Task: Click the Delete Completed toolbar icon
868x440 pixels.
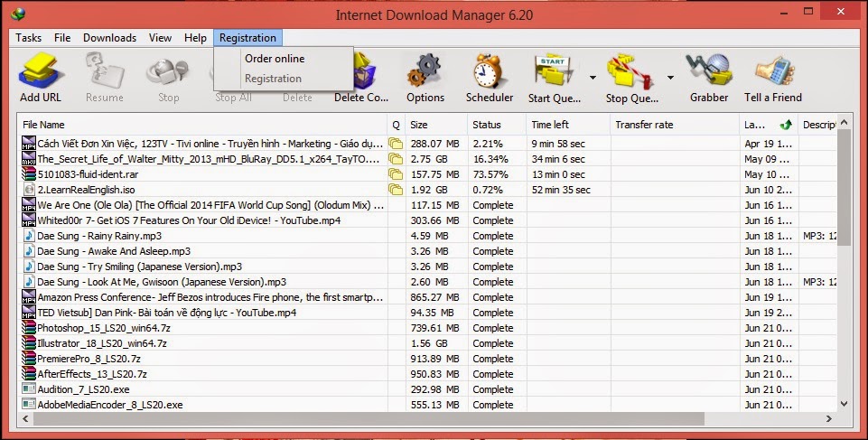Action: (362, 72)
